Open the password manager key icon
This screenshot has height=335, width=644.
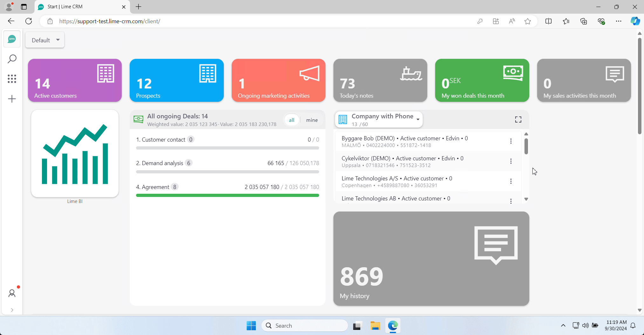point(480,21)
